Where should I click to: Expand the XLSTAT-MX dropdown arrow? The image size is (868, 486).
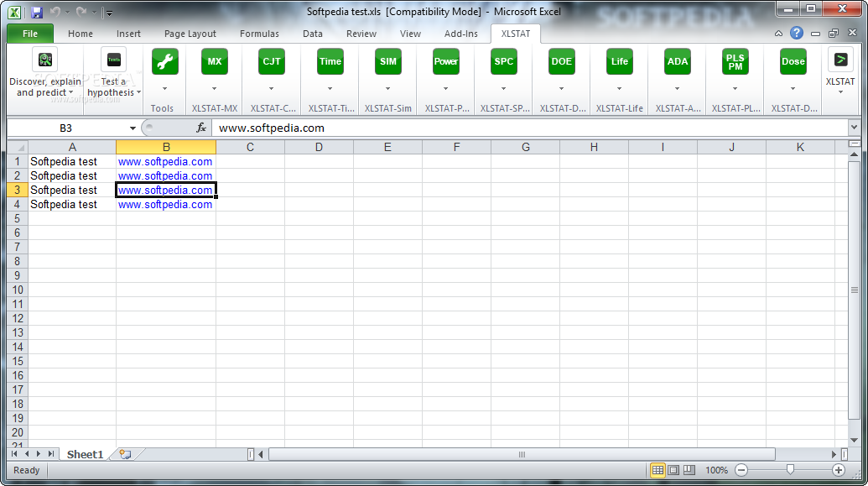214,89
